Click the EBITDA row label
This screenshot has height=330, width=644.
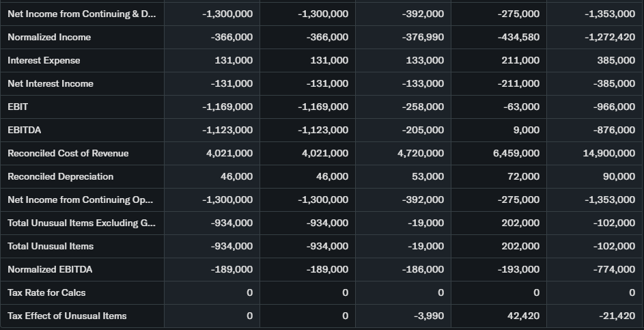click(x=25, y=130)
